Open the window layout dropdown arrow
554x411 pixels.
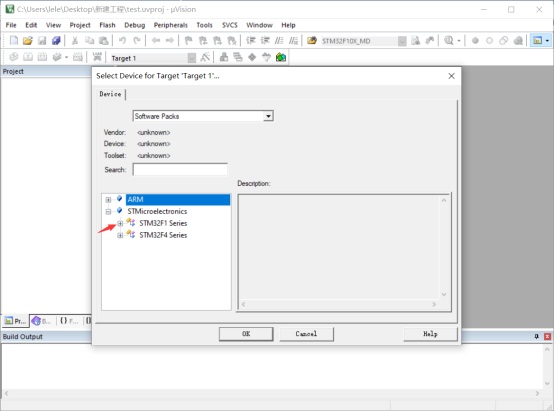(547, 41)
